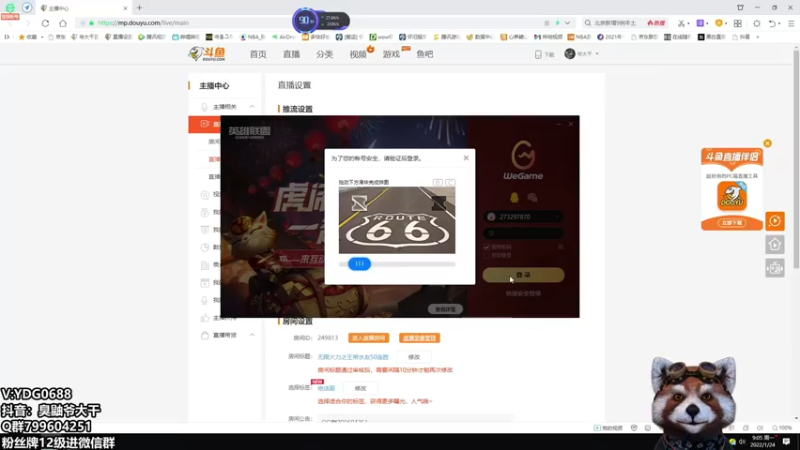Close the security verification captcha dialog
Viewport: 800px width, 450px height.
coord(466,158)
